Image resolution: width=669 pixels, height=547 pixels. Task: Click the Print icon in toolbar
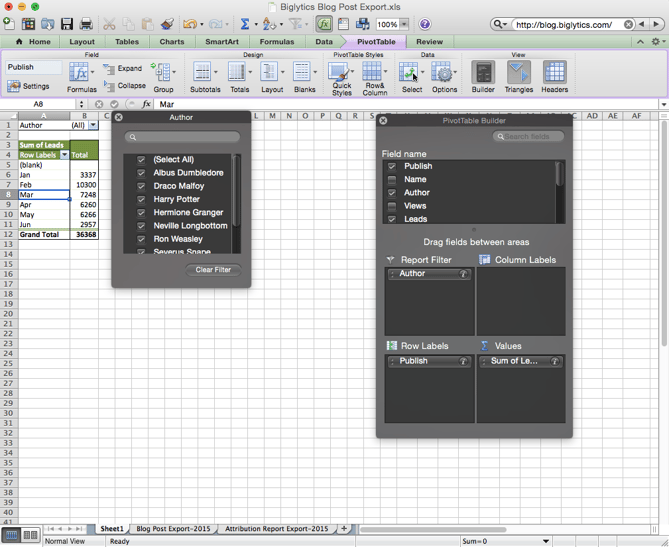86,24
